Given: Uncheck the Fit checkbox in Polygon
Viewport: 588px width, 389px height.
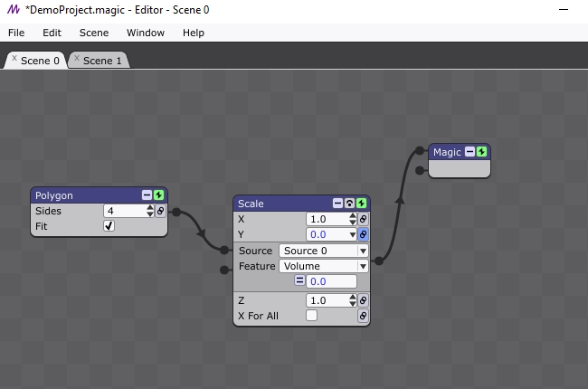Looking at the screenshot, I should pos(109,226).
